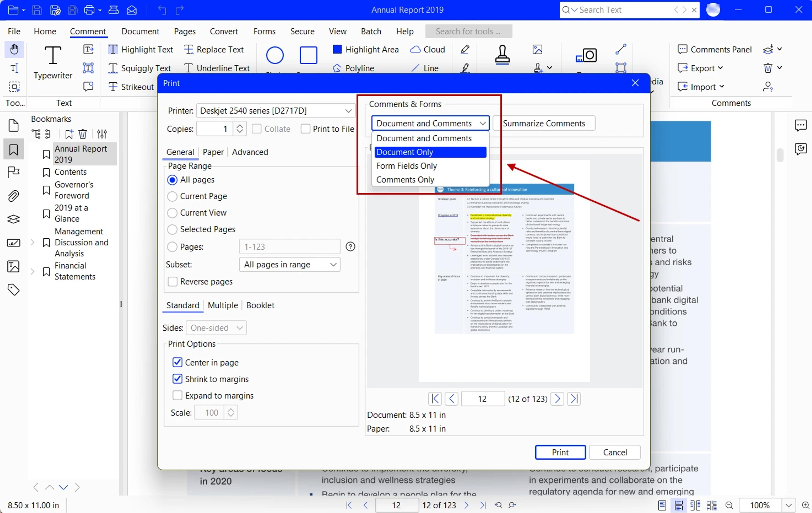Switch to the Advanced tab
812x513 pixels.
click(x=250, y=152)
